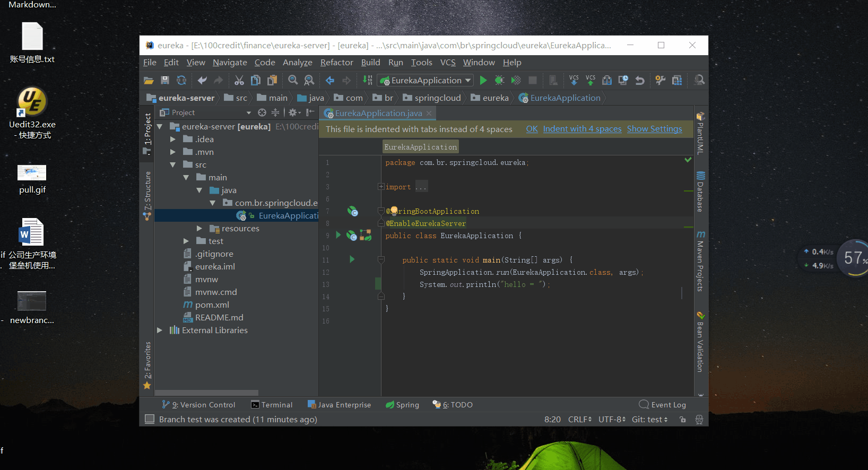Open the Maven Projects side panel
This screenshot has width=868, height=470.
pos(700,261)
